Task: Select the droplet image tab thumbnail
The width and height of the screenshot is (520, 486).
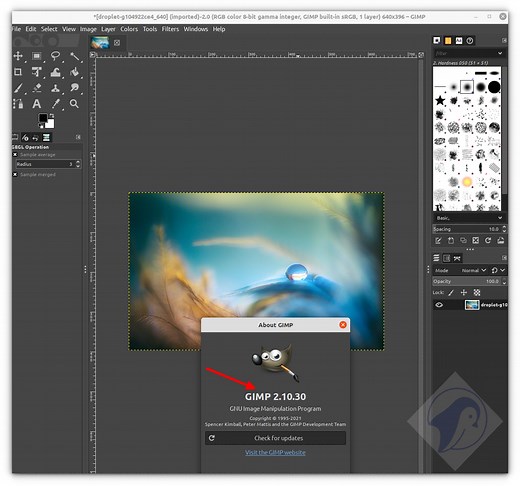Action: pyautogui.click(x=100, y=43)
